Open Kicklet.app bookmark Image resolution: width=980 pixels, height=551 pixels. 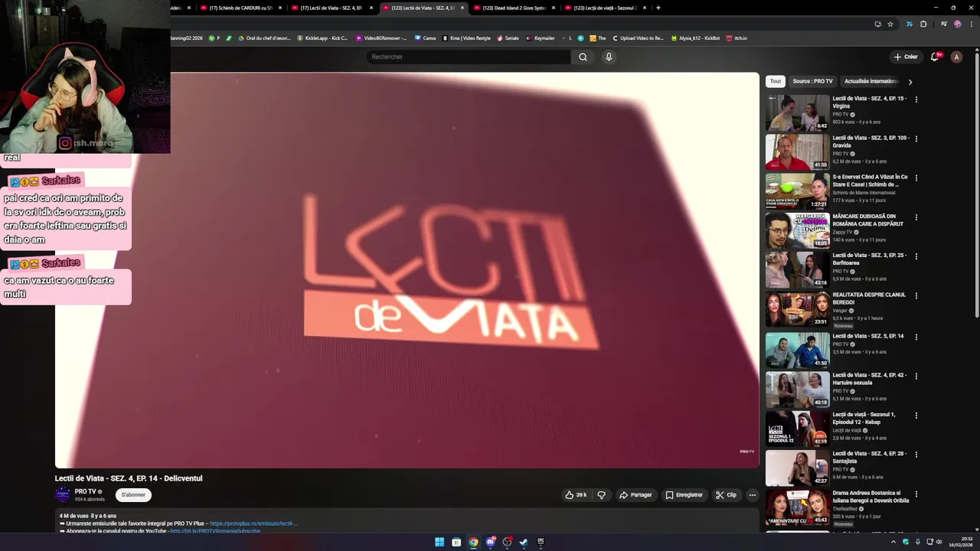pos(322,37)
